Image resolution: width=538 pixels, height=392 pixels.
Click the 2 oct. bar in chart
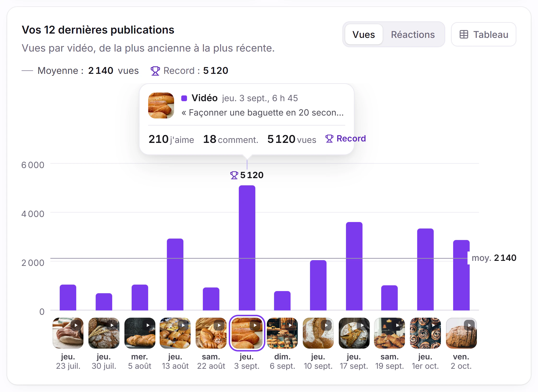(x=461, y=275)
